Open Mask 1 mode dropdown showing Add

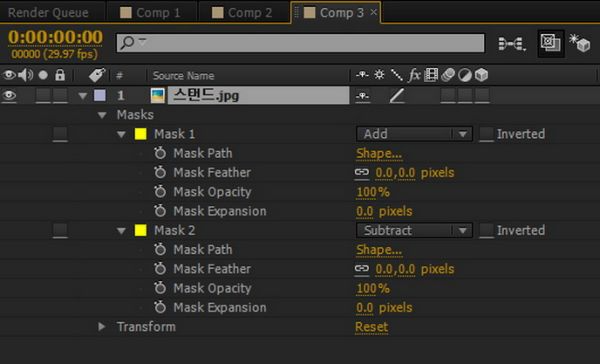tap(414, 134)
